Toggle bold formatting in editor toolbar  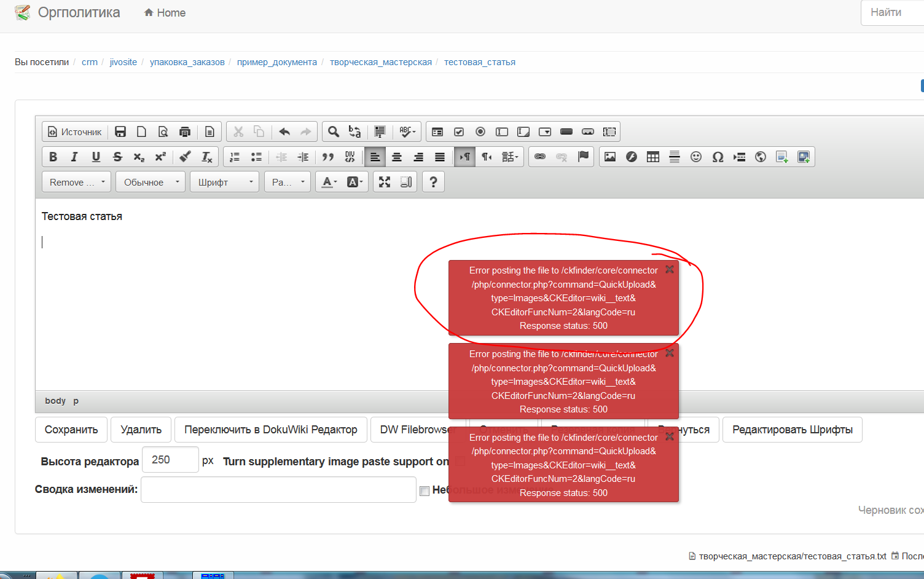pos(53,157)
